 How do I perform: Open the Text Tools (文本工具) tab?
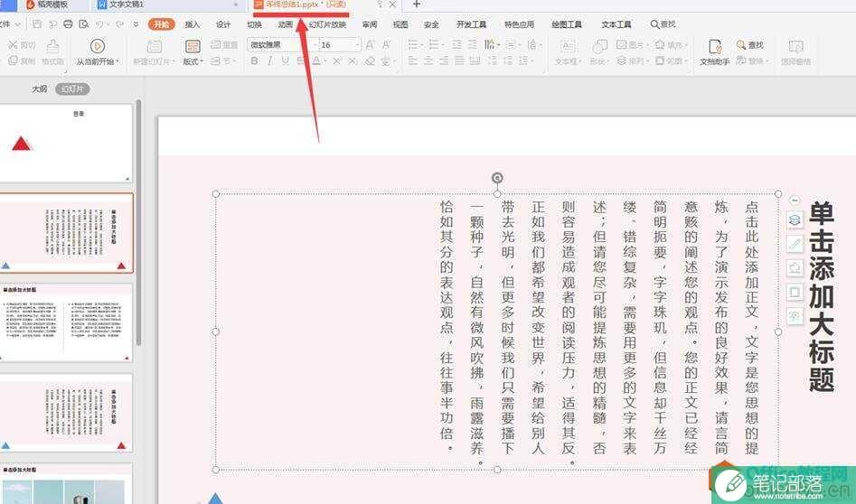tap(616, 24)
